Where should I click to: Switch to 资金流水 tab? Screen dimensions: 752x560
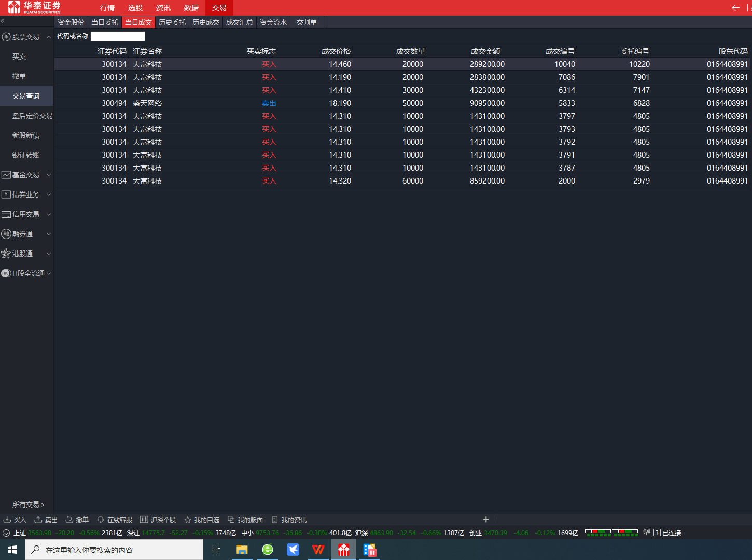click(x=273, y=22)
